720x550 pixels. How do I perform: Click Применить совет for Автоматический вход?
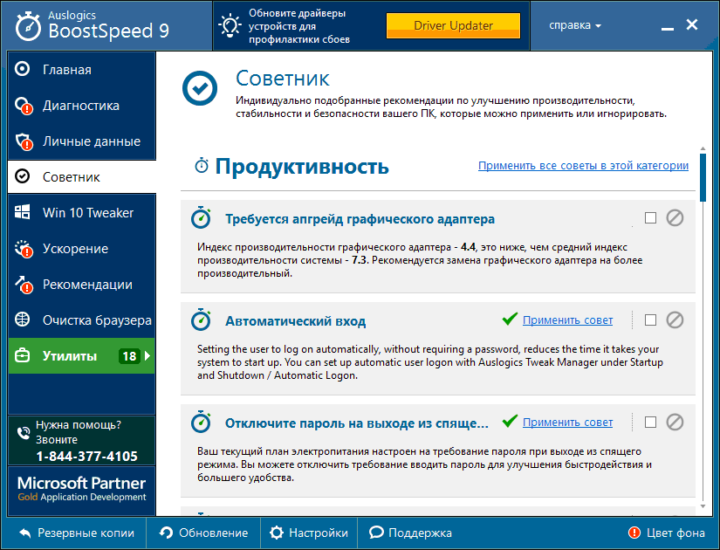(567, 320)
